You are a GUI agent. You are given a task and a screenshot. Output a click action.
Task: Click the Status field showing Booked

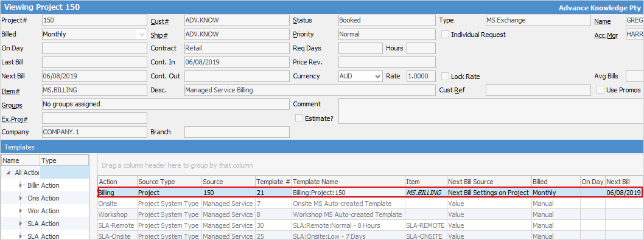point(387,21)
